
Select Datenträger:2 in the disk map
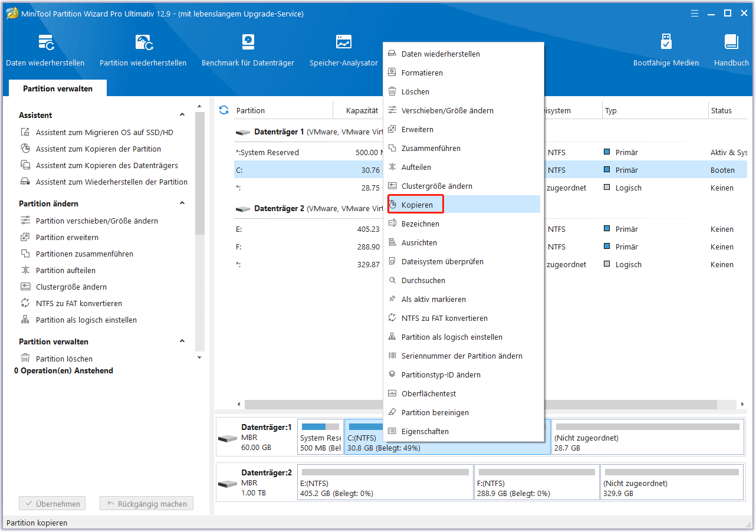click(256, 482)
